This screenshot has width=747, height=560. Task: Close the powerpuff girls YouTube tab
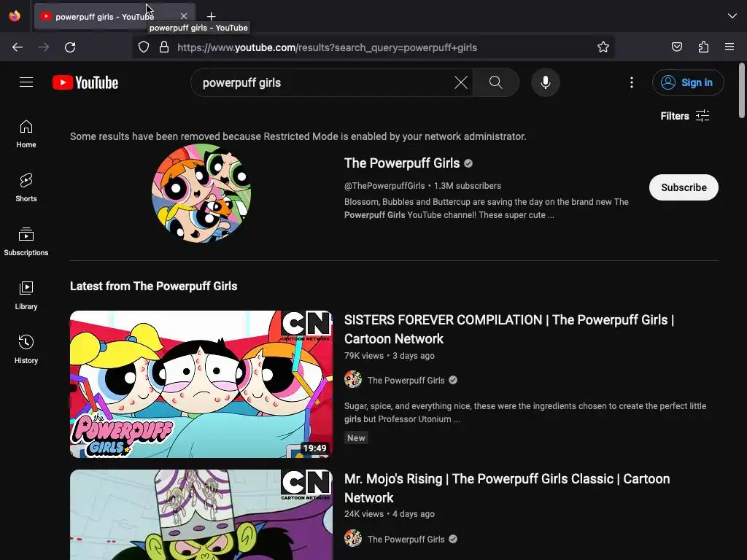point(184,16)
